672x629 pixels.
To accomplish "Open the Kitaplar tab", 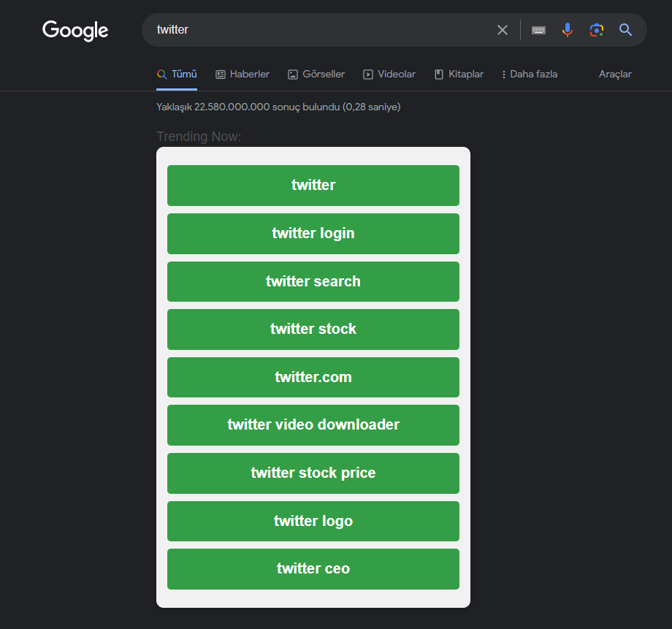I will [x=459, y=75].
